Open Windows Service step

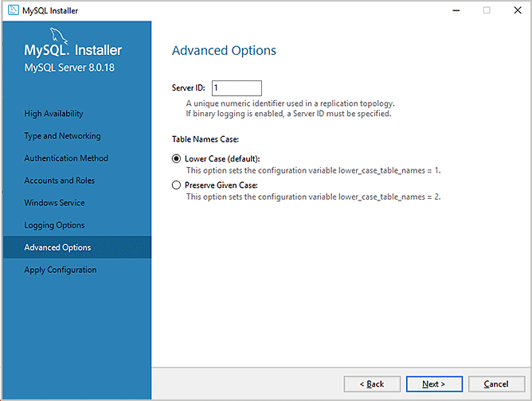[54, 203]
